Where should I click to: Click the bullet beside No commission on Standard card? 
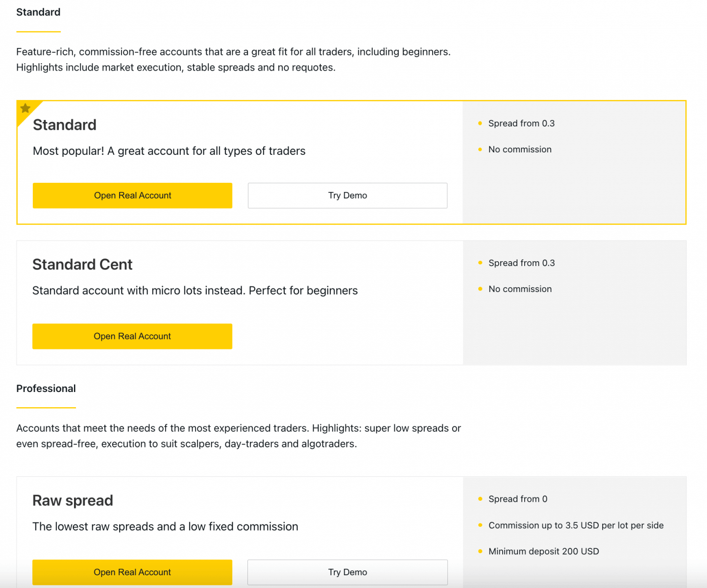coord(480,149)
